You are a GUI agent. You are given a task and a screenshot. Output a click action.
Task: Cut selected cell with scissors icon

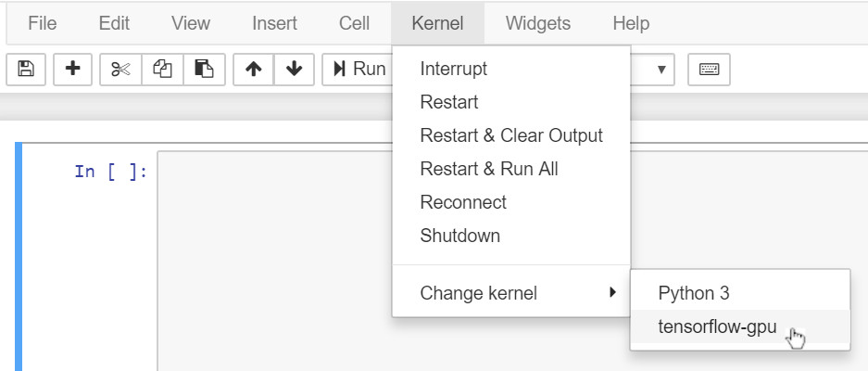click(x=120, y=70)
